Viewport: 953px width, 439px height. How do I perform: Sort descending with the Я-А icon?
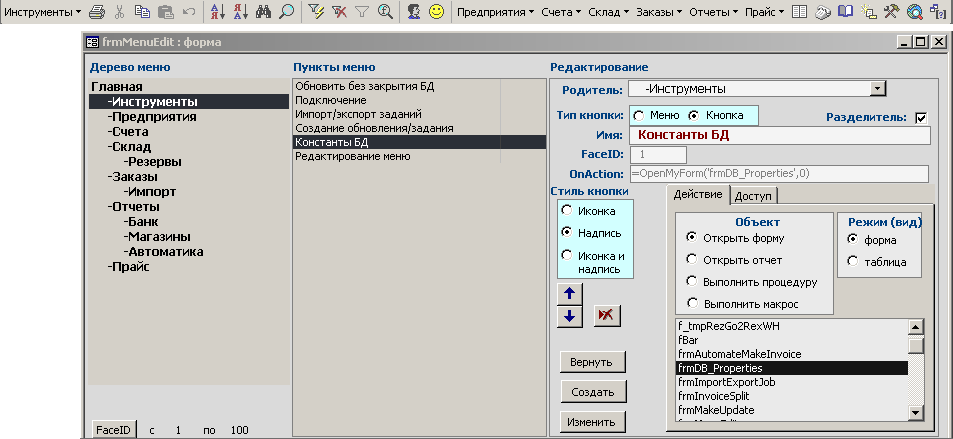241,12
